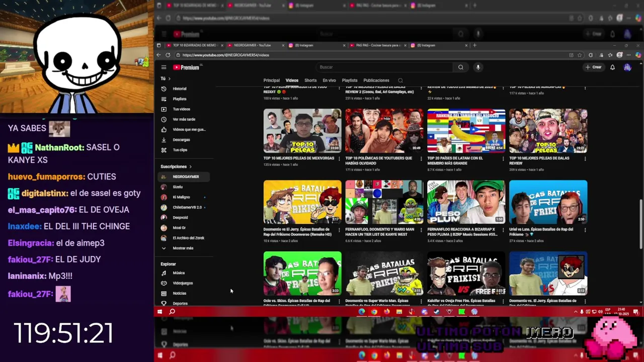Open Steam from the taskbar
Image resolution: width=644 pixels, height=362 pixels.
(x=437, y=312)
